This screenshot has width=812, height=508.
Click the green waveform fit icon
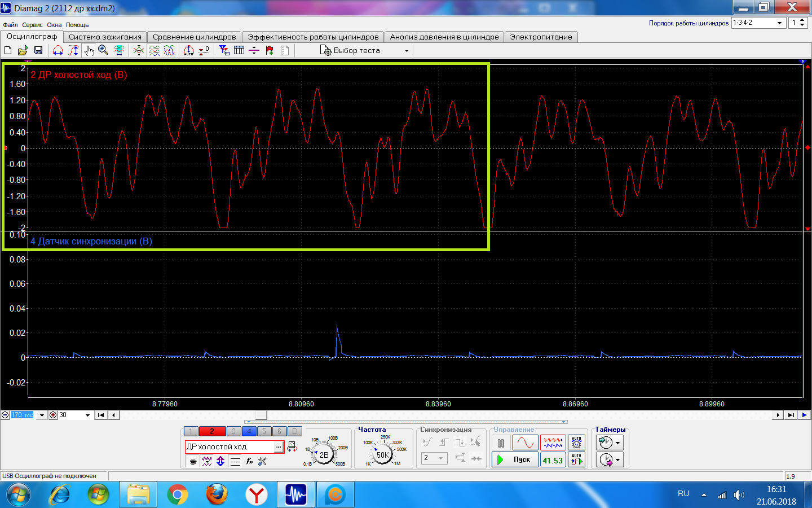119,51
